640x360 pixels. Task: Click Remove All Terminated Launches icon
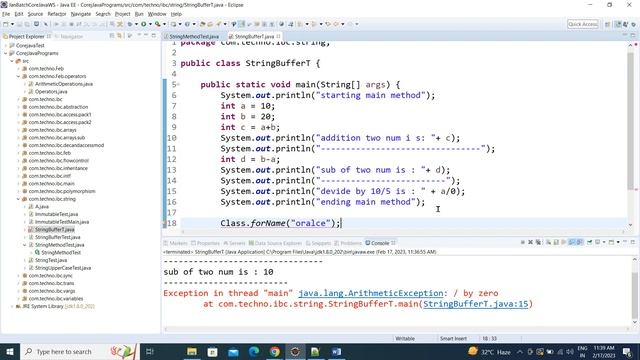[538, 242]
